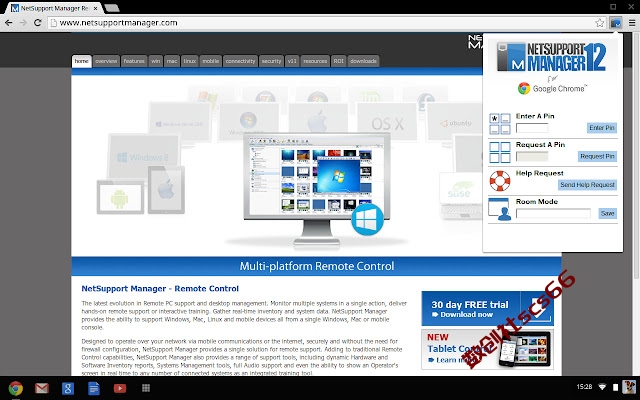Image resolution: width=640 pixels, height=400 pixels.
Task: Bookmark page with star icon
Action: click(599, 23)
